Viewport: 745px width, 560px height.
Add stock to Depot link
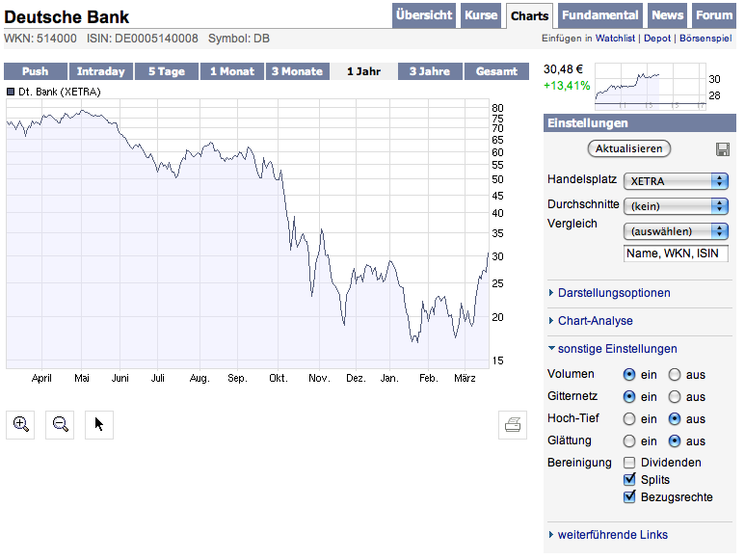[657, 39]
